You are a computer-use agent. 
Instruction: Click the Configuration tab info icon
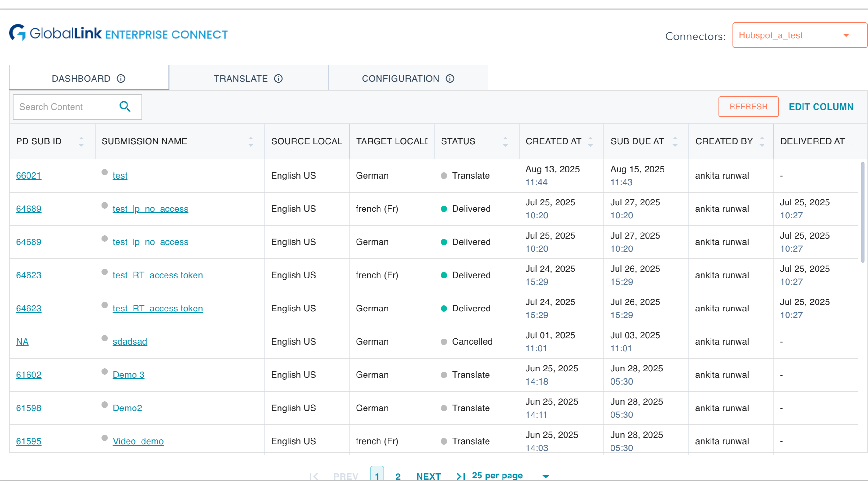(450, 79)
